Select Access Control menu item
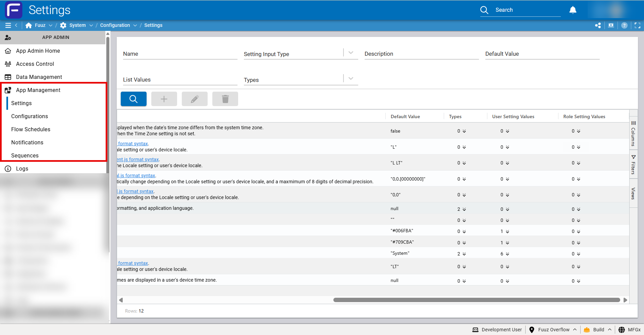 coord(35,64)
